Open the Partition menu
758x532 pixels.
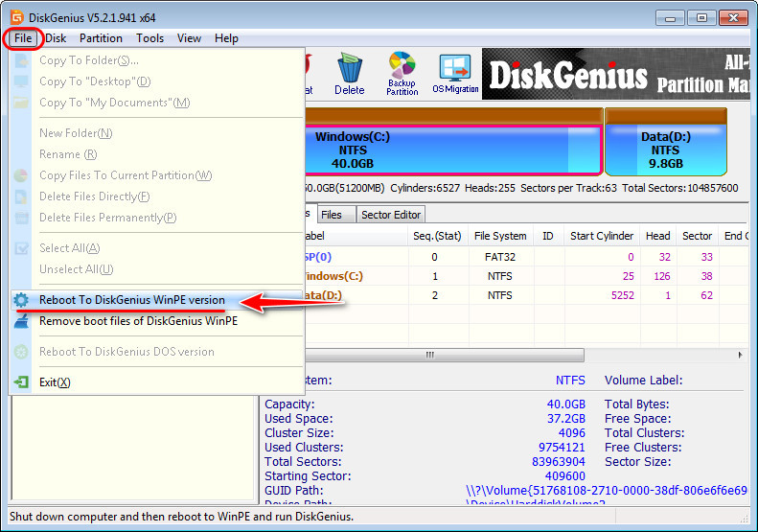pos(101,38)
